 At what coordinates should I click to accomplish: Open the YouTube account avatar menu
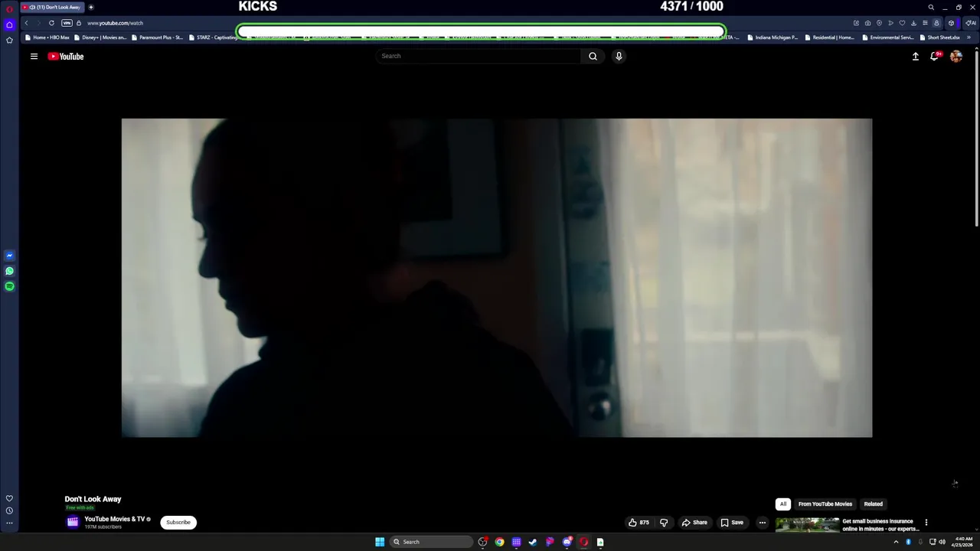click(955, 56)
